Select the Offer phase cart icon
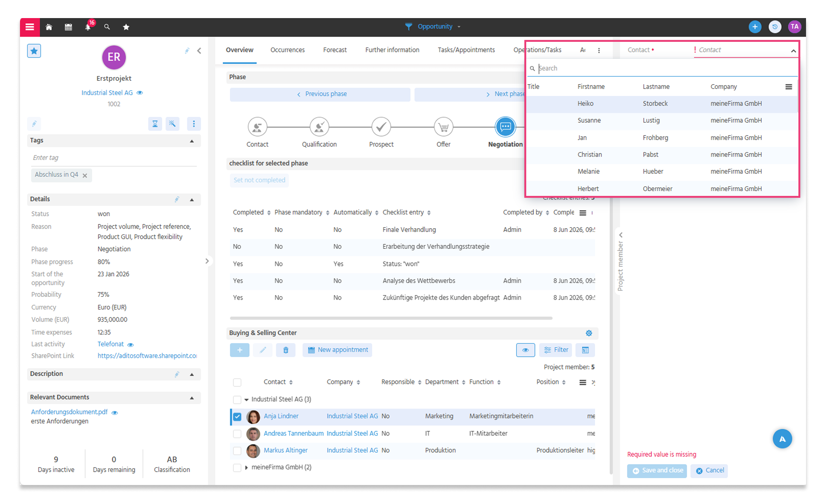This screenshot has width=826, height=504. [x=443, y=127]
